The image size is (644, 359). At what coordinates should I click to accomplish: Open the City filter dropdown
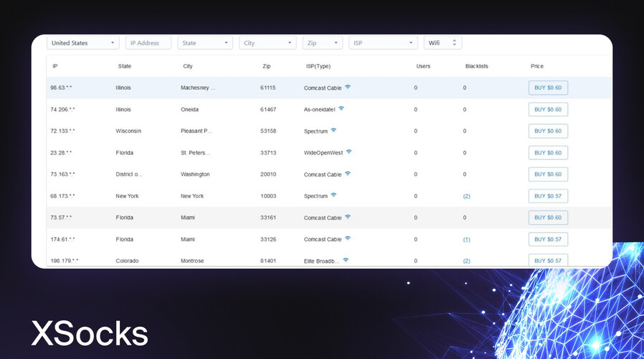coord(267,43)
